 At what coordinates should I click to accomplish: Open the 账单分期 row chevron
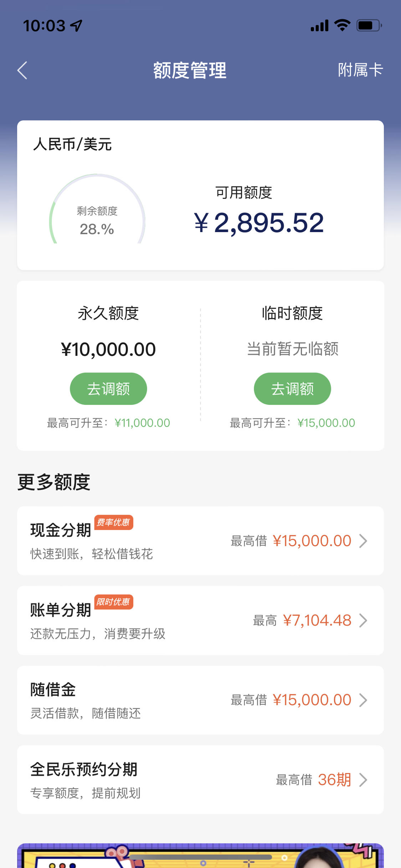tap(363, 620)
